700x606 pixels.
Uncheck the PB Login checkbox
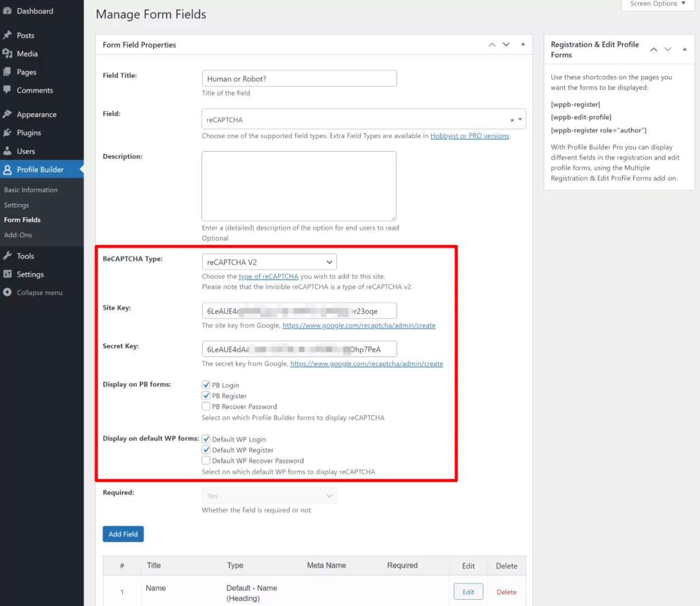click(x=206, y=385)
